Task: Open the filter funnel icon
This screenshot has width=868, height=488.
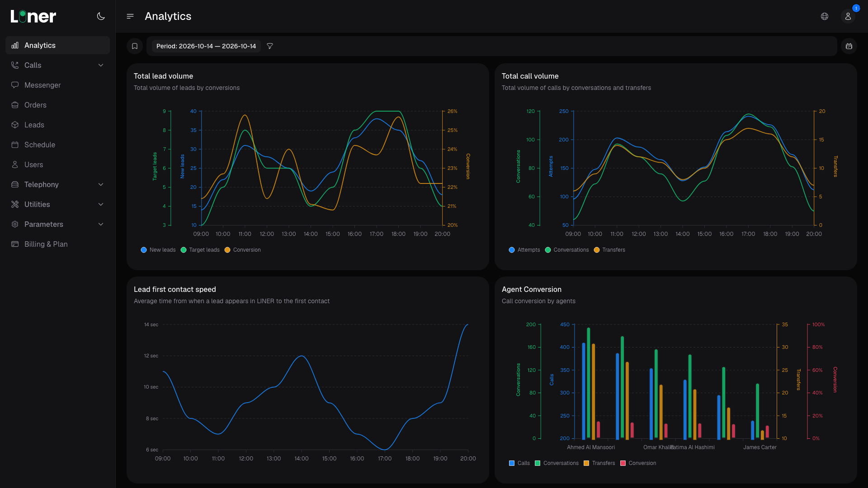Action: 270,46
